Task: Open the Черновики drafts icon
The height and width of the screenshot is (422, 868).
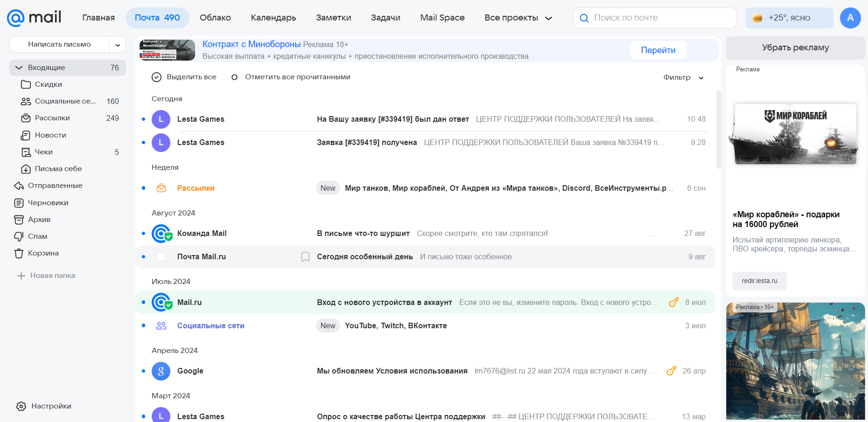Action: [19, 203]
